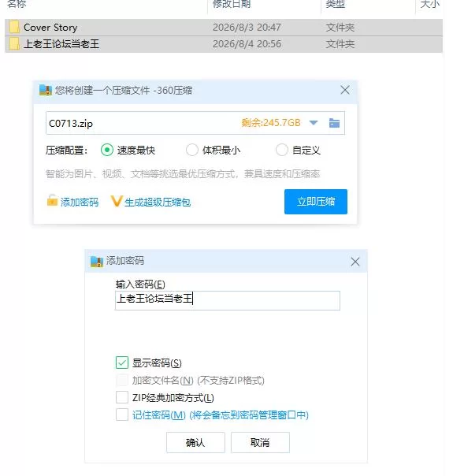The height and width of the screenshot is (476, 453).
Task: Sort files by 修改日期 column header
Action: pos(232,4)
